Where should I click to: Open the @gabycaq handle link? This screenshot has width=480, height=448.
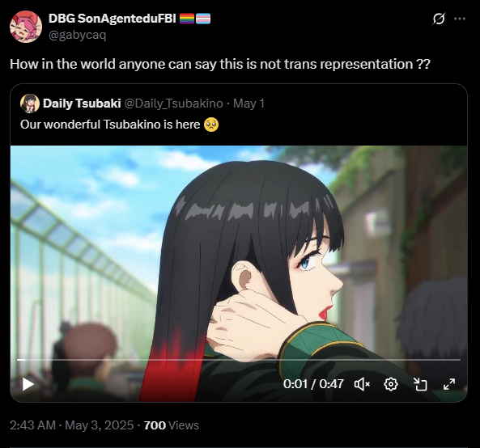(77, 36)
